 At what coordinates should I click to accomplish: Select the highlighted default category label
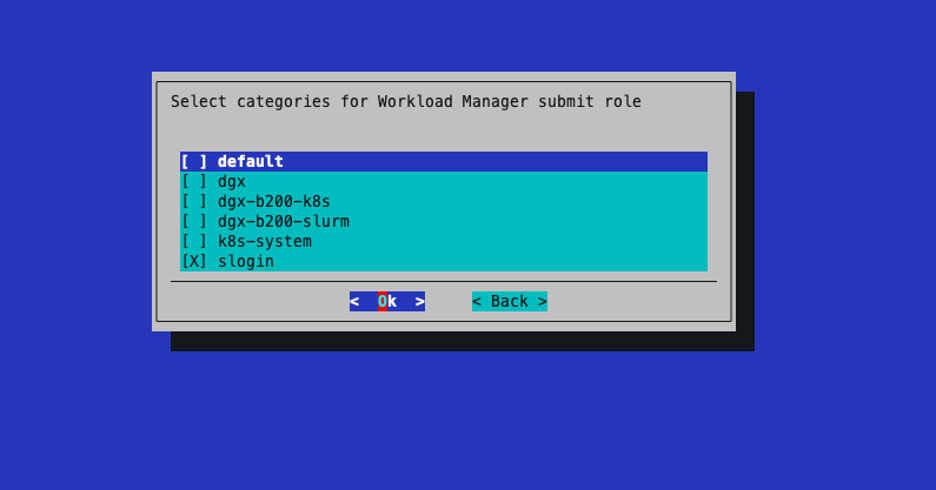[x=250, y=162]
